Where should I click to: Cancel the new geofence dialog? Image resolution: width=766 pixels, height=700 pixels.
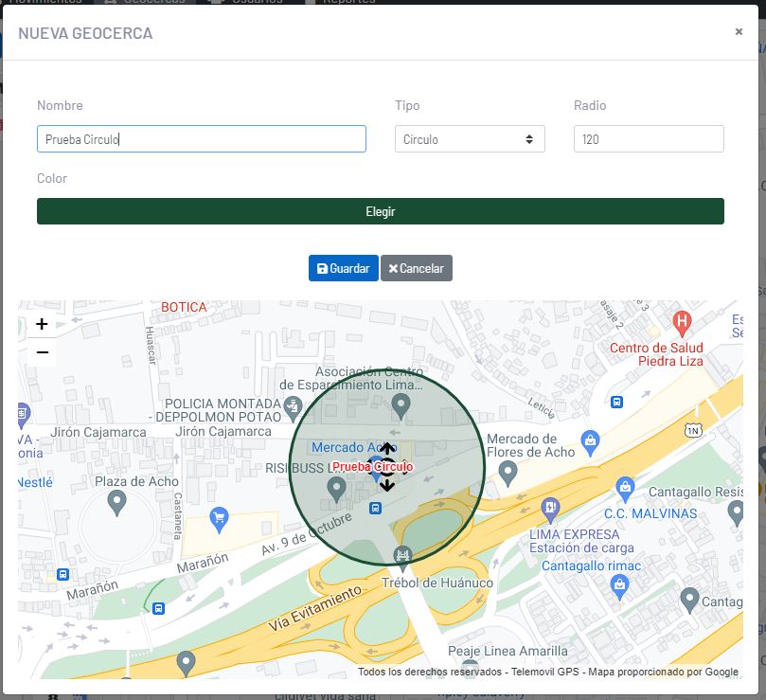coord(417,268)
